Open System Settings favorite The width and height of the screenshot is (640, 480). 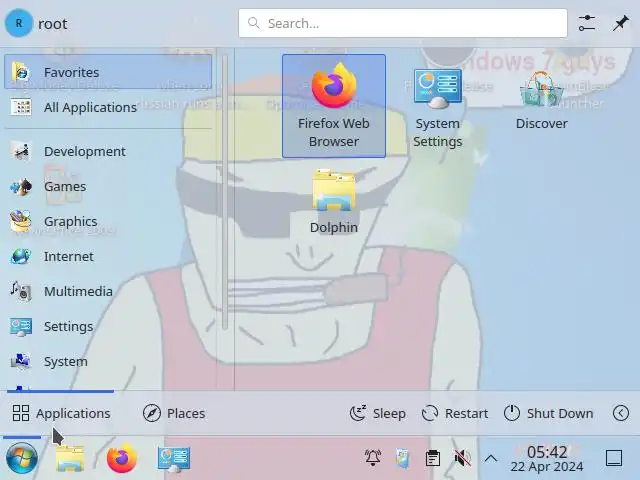pyautogui.click(x=438, y=108)
